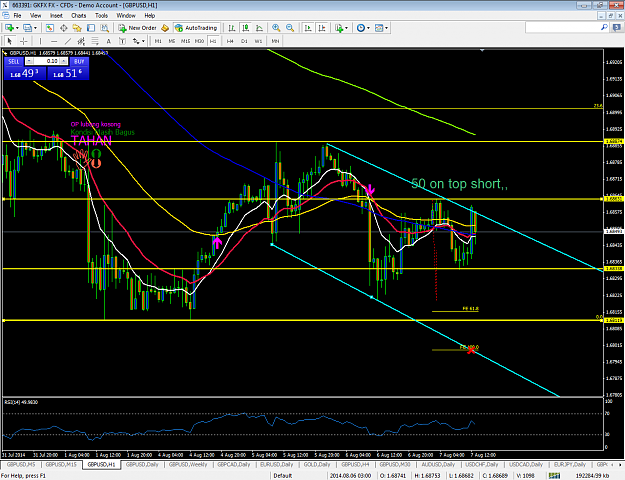Screen dimensions: 625x480
Task: Open the Navigator favorites icon
Action: (77, 28)
